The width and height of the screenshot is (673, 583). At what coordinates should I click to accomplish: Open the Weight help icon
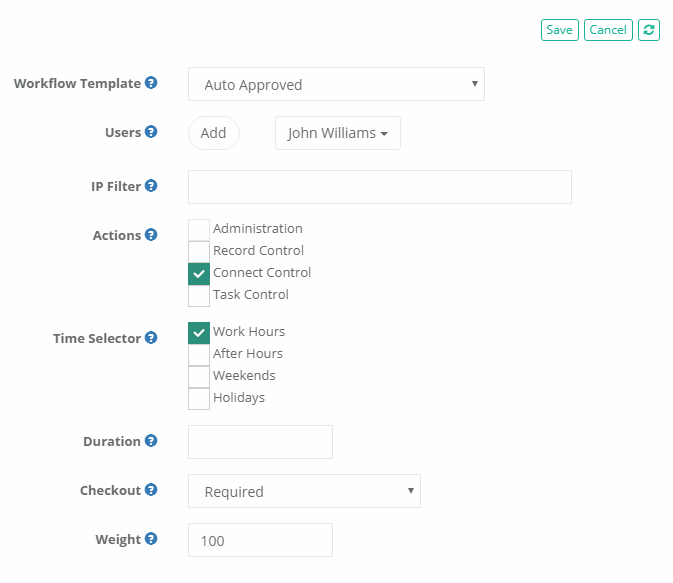click(151, 539)
